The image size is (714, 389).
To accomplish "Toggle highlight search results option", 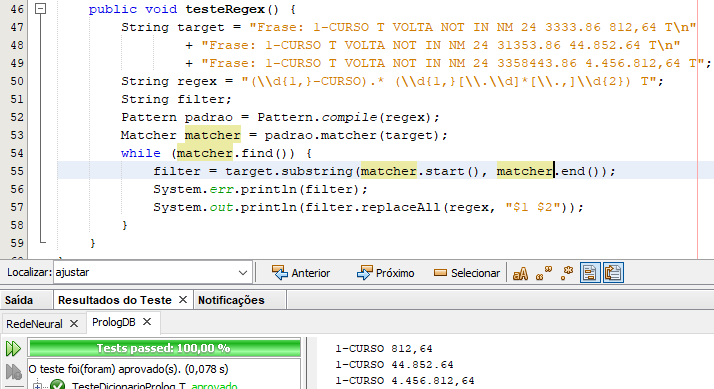I will [590, 273].
